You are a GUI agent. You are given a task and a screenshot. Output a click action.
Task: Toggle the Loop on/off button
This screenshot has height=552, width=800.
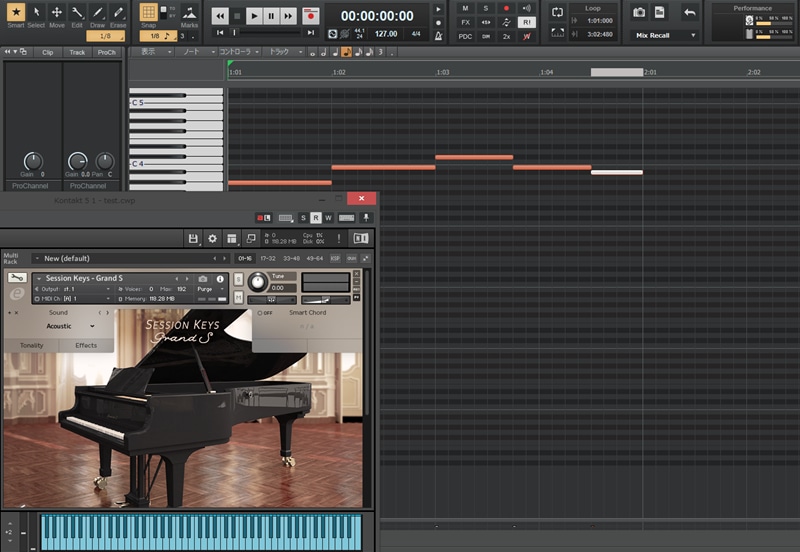pos(557,12)
